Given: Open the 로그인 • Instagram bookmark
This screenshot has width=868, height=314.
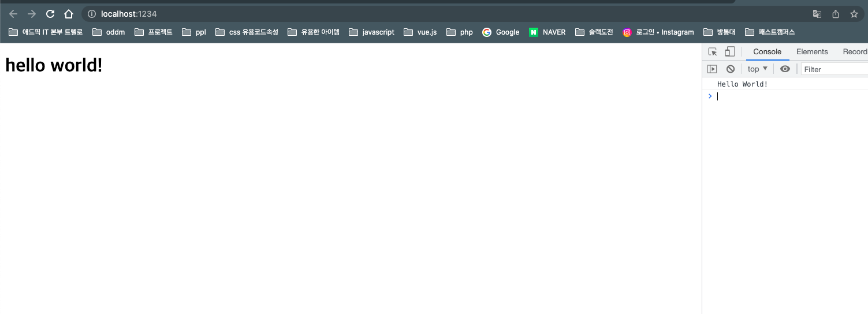Looking at the screenshot, I should (x=658, y=32).
